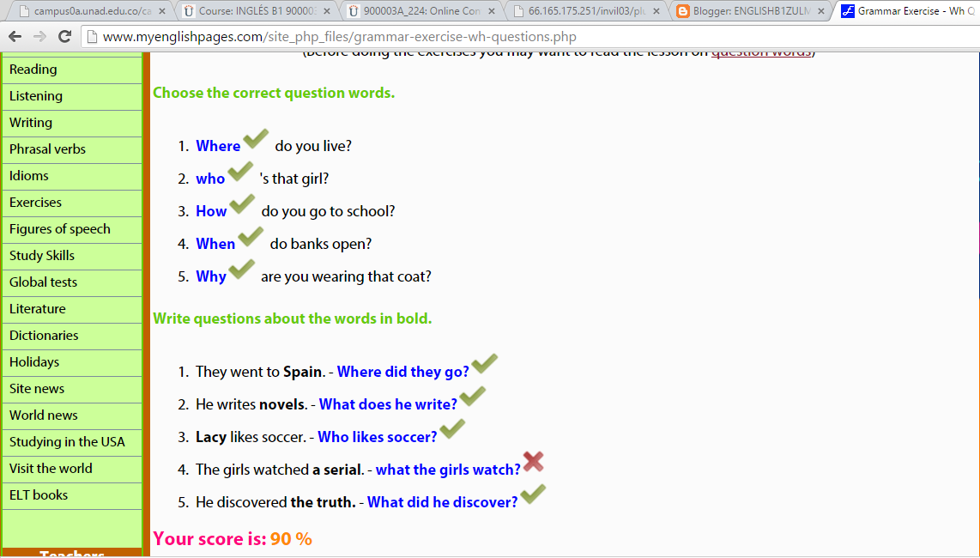Open Studying in the USA item
This screenshot has width=980, height=558.
point(72,441)
